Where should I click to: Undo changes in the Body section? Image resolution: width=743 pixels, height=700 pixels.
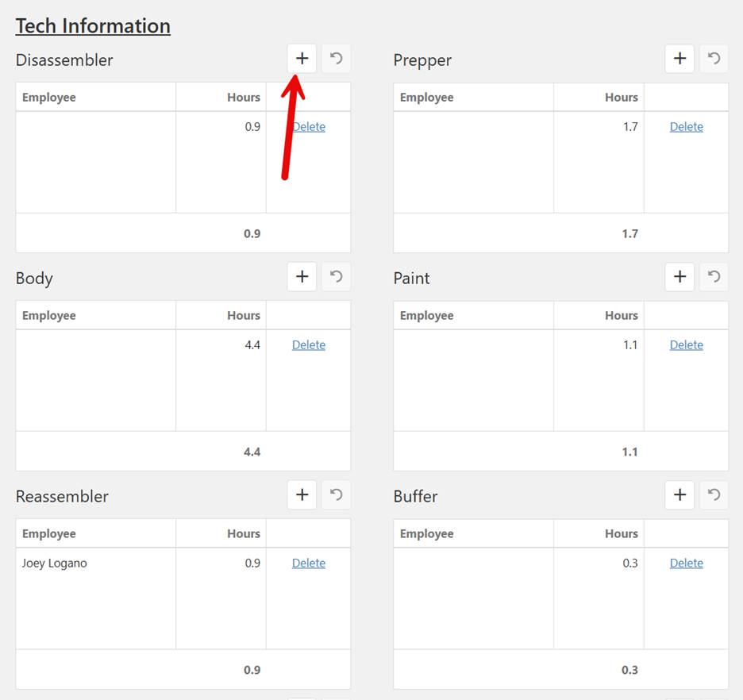pos(337,277)
